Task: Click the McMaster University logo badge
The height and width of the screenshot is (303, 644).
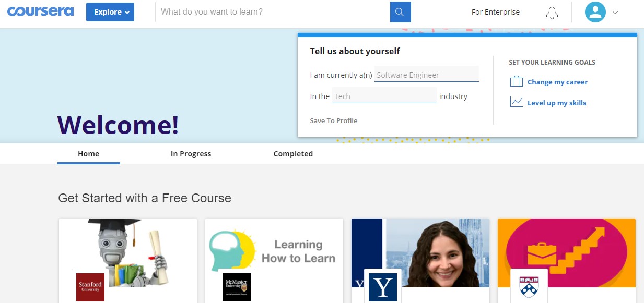Action: click(237, 286)
